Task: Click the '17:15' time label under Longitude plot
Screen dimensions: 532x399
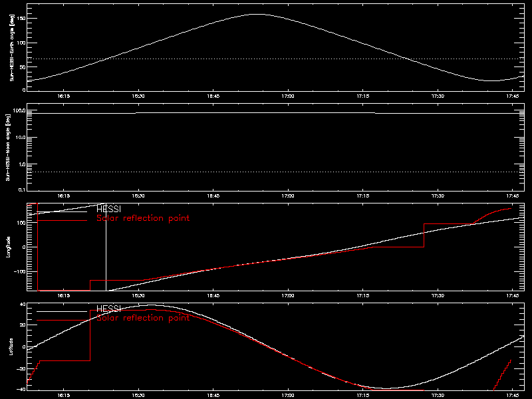Action: tap(362, 296)
